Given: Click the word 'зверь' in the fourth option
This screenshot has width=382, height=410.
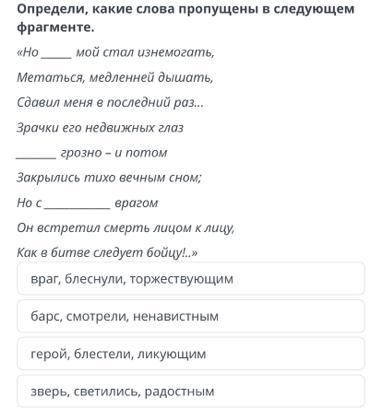Looking at the screenshot, I should [49, 391].
